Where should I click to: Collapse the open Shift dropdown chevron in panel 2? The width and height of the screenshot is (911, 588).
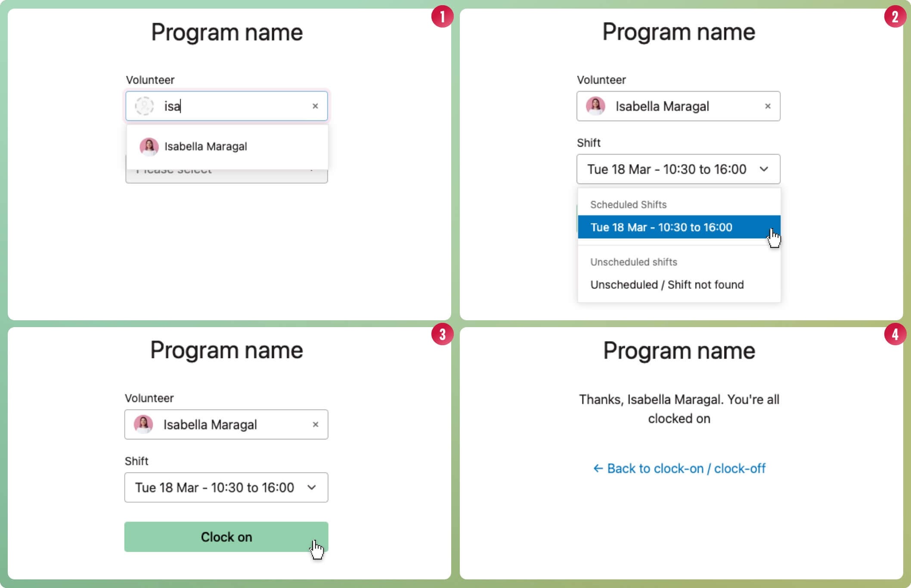click(764, 169)
